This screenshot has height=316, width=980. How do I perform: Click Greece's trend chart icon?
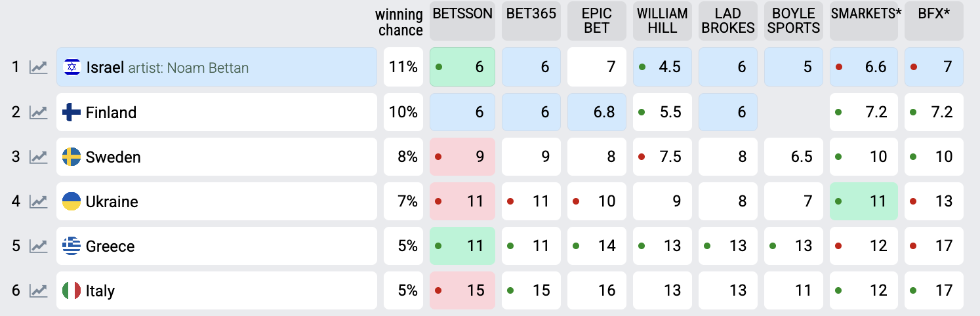click(x=39, y=246)
